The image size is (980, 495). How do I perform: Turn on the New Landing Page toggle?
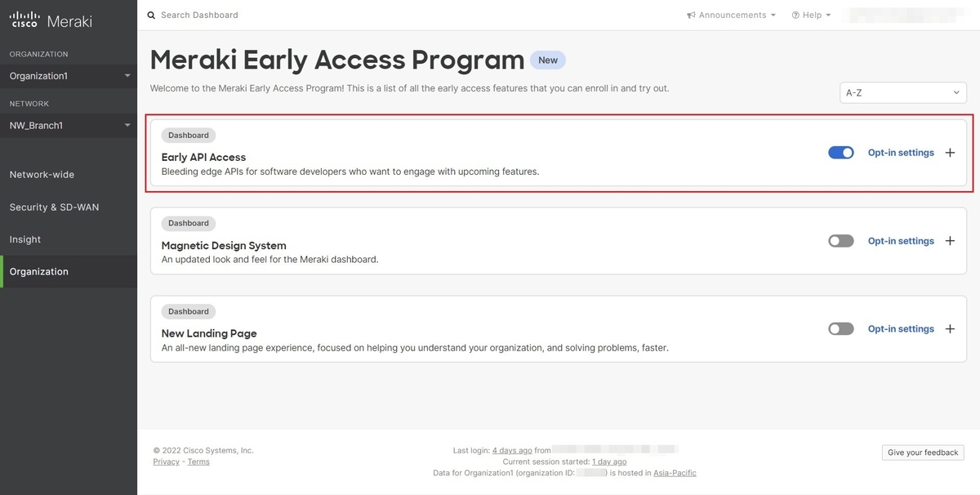[x=840, y=328]
